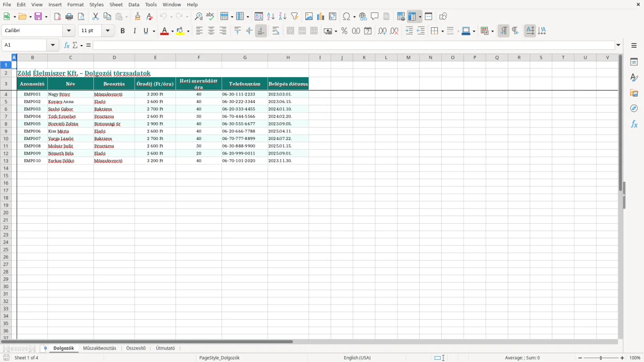644x362 pixels.
Task: Insert Image using the toolbar icon
Action: [309, 17]
